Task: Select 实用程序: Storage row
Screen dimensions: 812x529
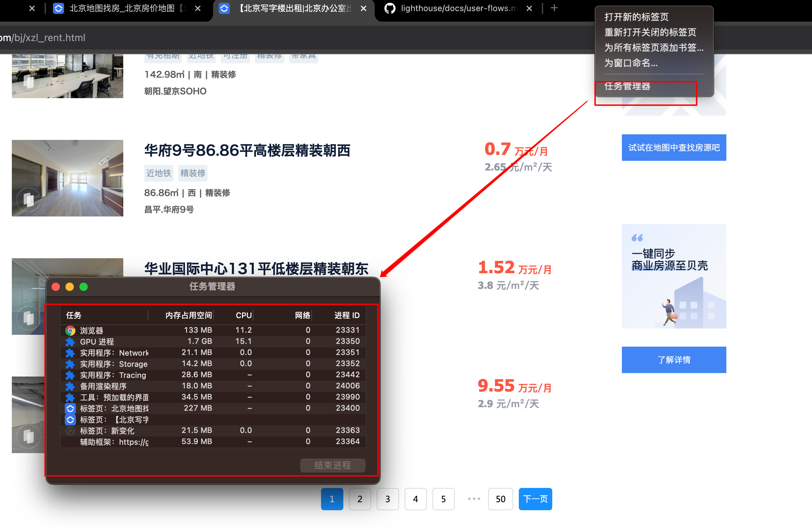Action: point(213,363)
